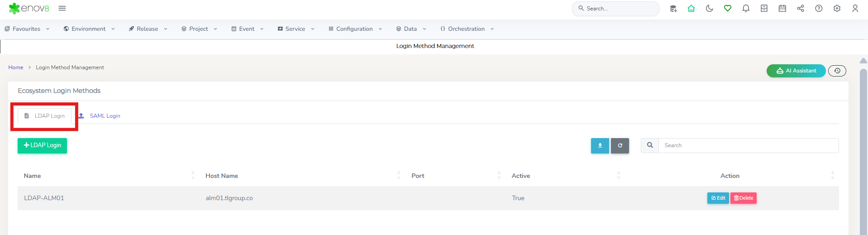Click the green heart health icon
The image size is (868, 235).
(728, 8)
